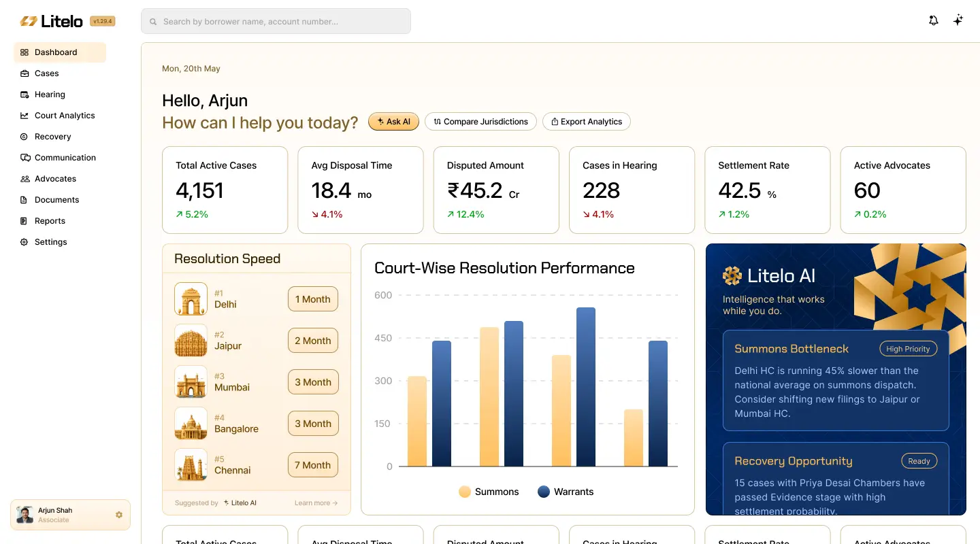The height and width of the screenshot is (544, 980).
Task: Click Arjun Shah's profile avatar
Action: [25, 515]
